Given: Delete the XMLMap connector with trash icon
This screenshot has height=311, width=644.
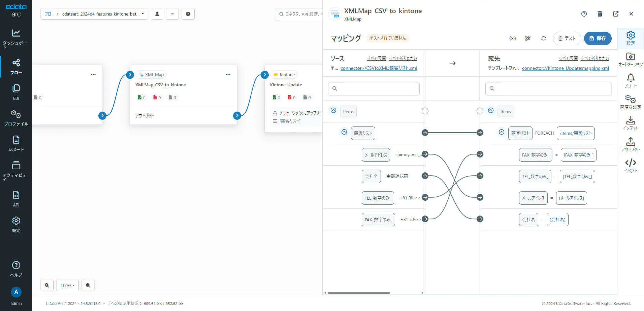Looking at the screenshot, I should coord(600,14).
